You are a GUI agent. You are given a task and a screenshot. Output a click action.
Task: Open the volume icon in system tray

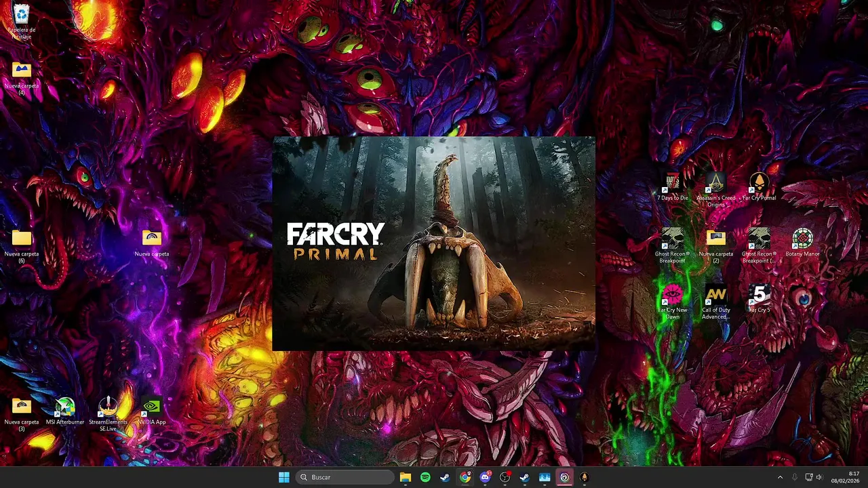pos(819,477)
